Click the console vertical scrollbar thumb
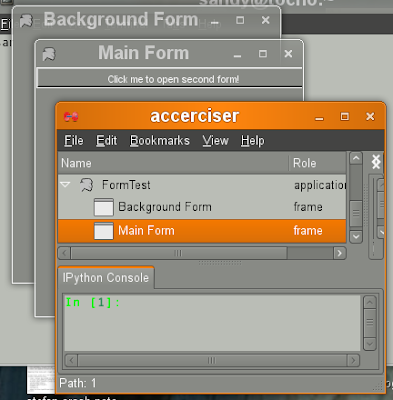This screenshot has width=393, height=400. 370,323
